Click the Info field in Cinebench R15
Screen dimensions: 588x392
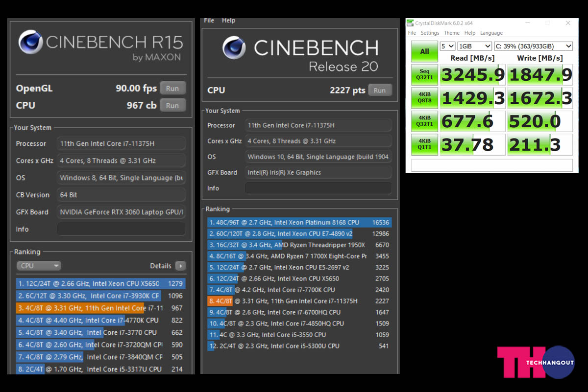(x=121, y=229)
